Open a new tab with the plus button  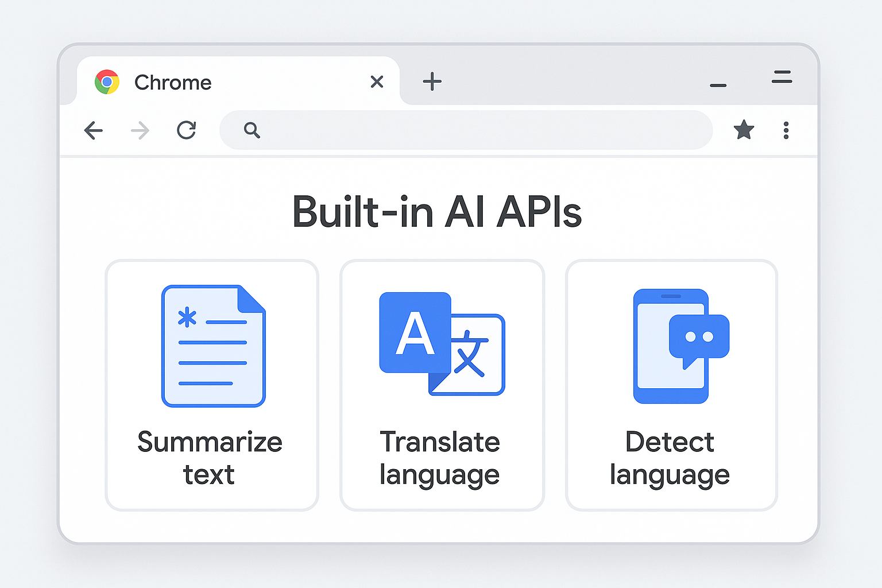tap(432, 82)
